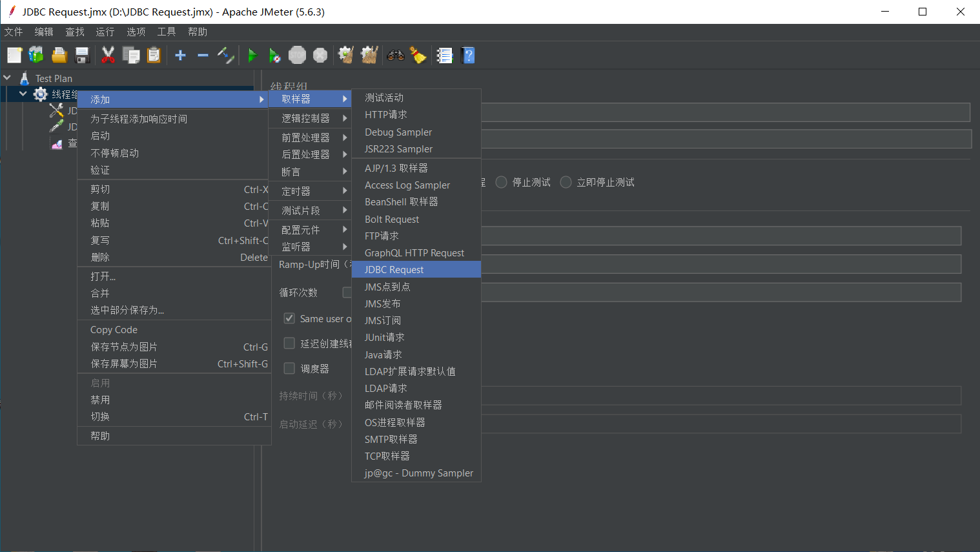Screen dimensions: 980x552
Task: Save the test plan via the floppy icon
Action: [x=82, y=56]
